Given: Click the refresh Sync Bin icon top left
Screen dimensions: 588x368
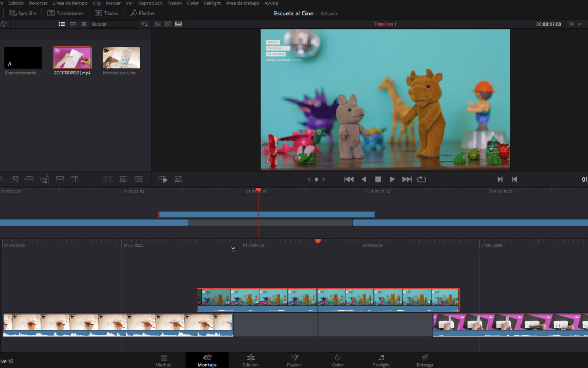Looking at the screenshot, I should tap(4, 24).
